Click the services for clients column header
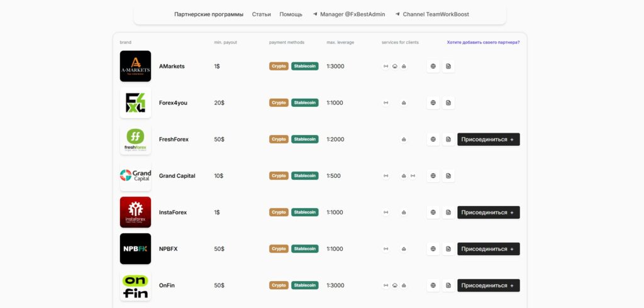 pos(400,42)
